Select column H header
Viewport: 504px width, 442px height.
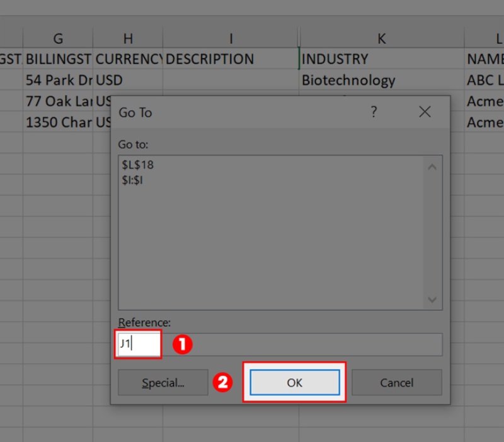[128, 38]
